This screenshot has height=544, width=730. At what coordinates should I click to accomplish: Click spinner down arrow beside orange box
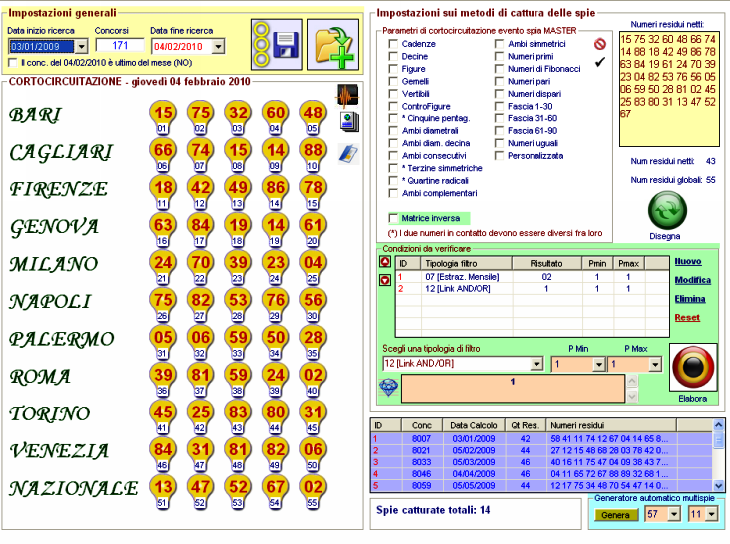click(632, 396)
